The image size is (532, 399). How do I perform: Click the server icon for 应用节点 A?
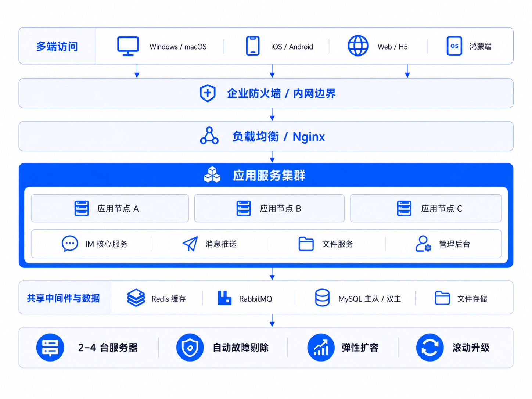(82, 208)
